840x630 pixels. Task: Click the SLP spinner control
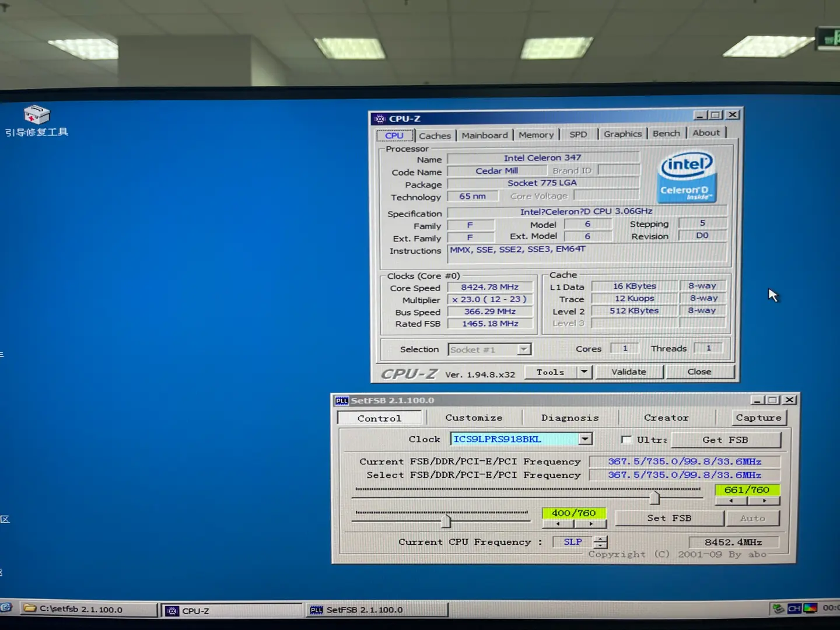pyautogui.click(x=601, y=542)
